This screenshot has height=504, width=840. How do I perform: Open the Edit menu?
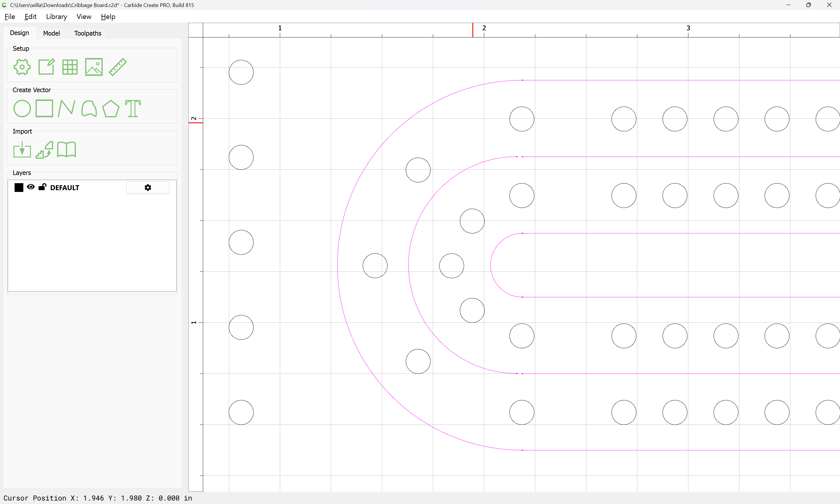(30, 17)
